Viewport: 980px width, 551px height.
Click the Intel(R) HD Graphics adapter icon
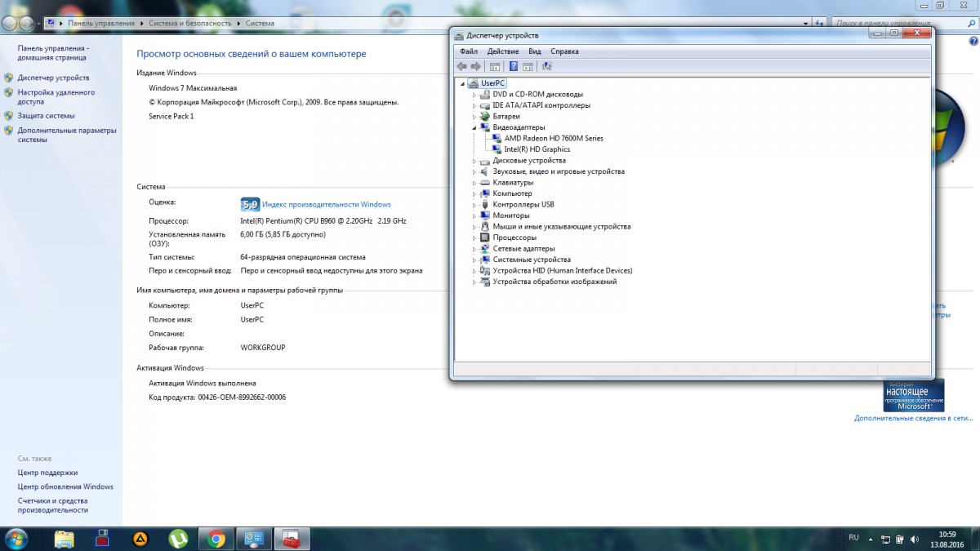tap(498, 149)
